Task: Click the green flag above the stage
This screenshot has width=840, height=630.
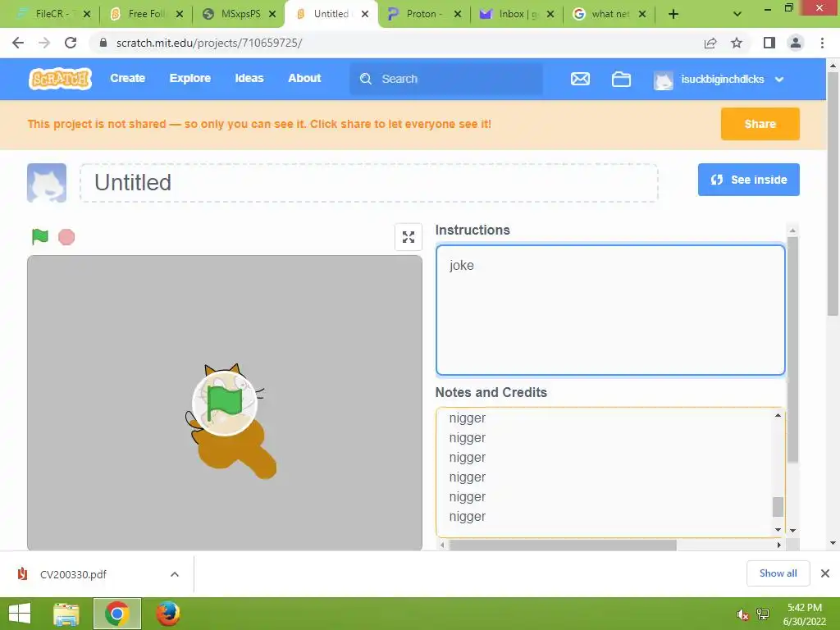Action: [x=40, y=236]
